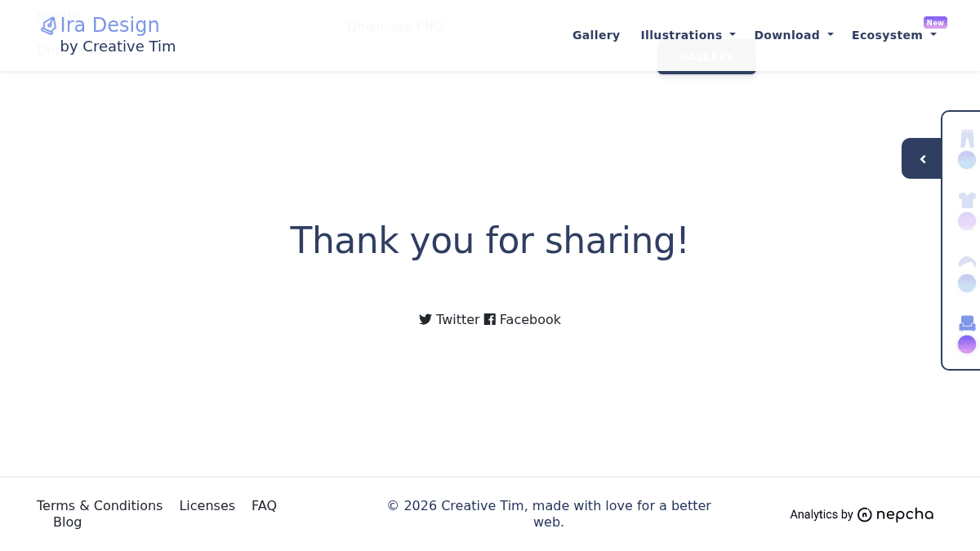980x551 pixels.
Task: Click the Ira Design pen logo icon
Action: (x=49, y=26)
